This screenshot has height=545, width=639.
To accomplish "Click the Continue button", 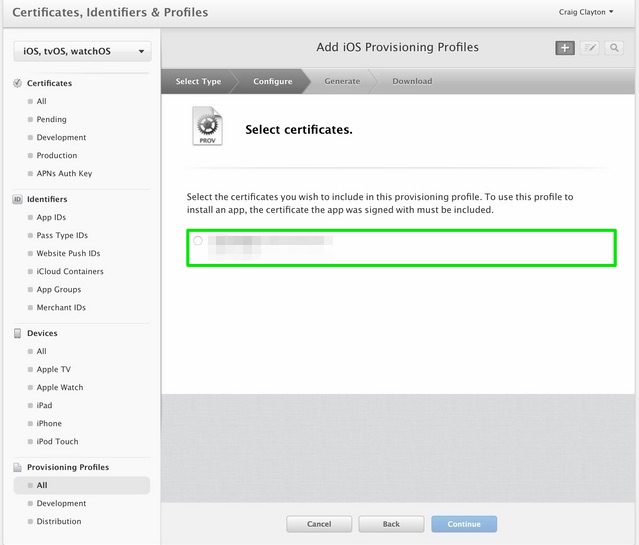I will 464,524.
